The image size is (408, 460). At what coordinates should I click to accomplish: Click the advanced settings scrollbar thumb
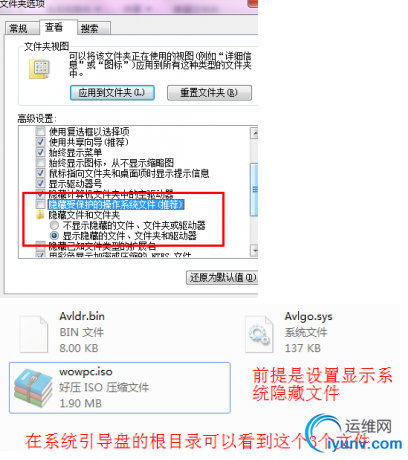pos(254,189)
